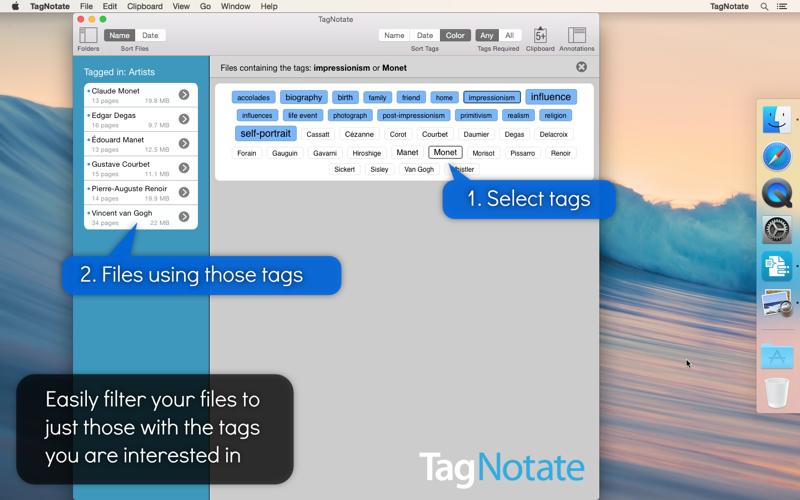This screenshot has width=800, height=500.
Task: Toggle the Monet tag
Action: (445, 152)
